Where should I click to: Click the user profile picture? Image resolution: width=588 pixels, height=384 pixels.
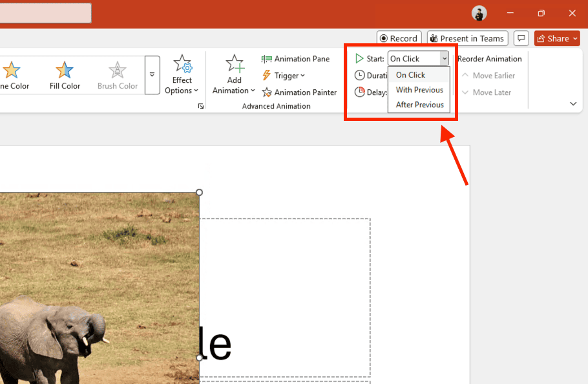(479, 13)
